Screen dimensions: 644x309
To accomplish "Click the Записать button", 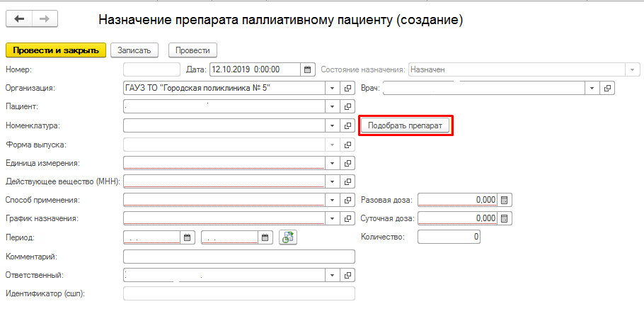I will click(133, 50).
